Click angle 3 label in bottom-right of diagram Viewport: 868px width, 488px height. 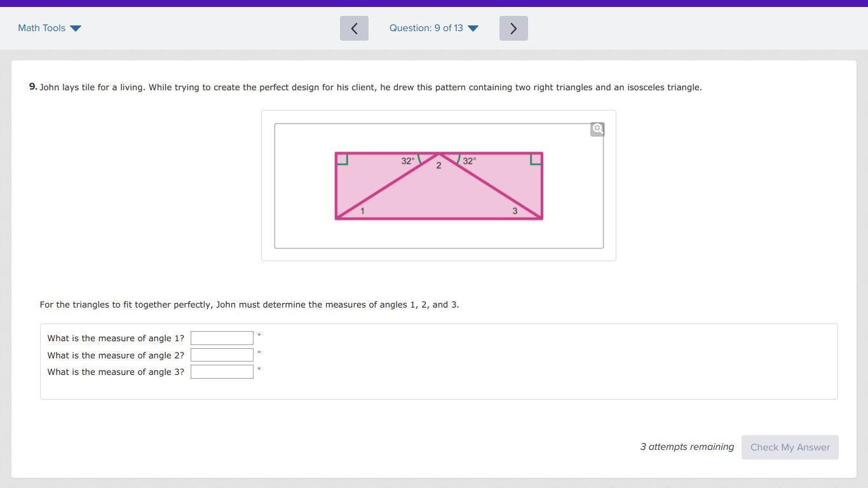coord(515,211)
